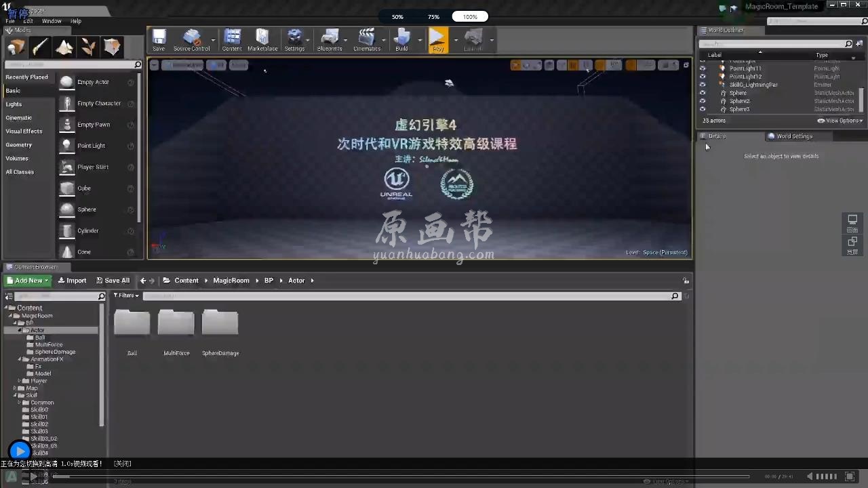Click the add folder icon in World Outliner
868x488 pixels.
pyautogui.click(x=859, y=44)
